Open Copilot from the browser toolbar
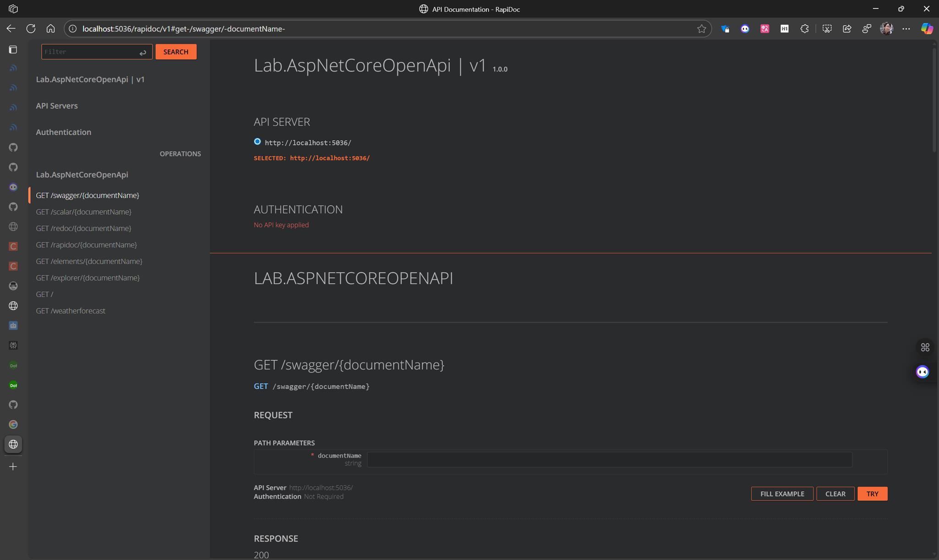 pyautogui.click(x=927, y=28)
